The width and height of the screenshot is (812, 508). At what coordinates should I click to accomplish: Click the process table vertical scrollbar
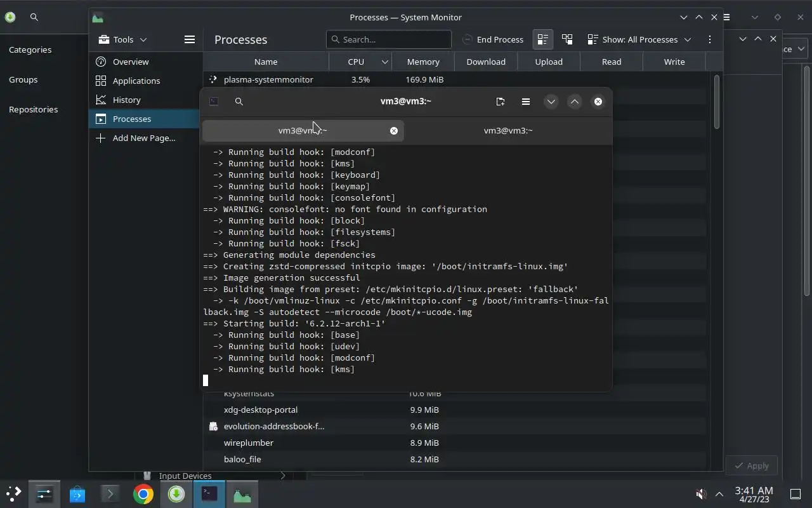(716, 102)
